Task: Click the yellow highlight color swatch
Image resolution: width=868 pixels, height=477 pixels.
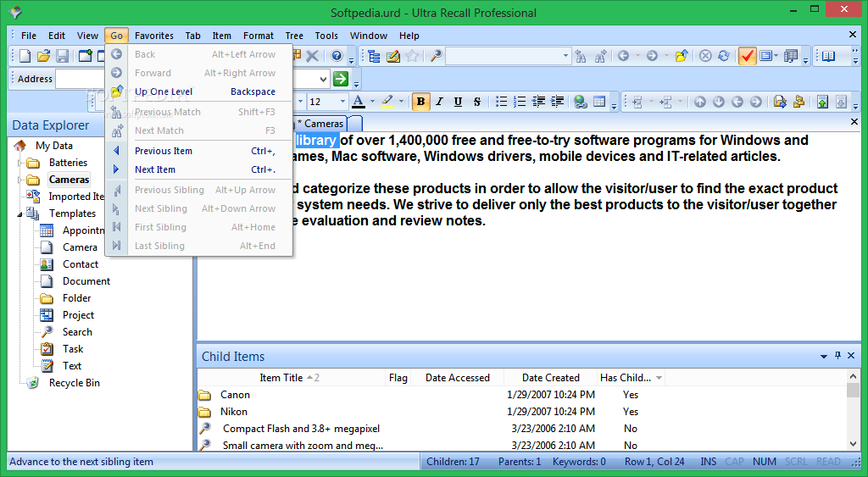Action: tap(387, 102)
